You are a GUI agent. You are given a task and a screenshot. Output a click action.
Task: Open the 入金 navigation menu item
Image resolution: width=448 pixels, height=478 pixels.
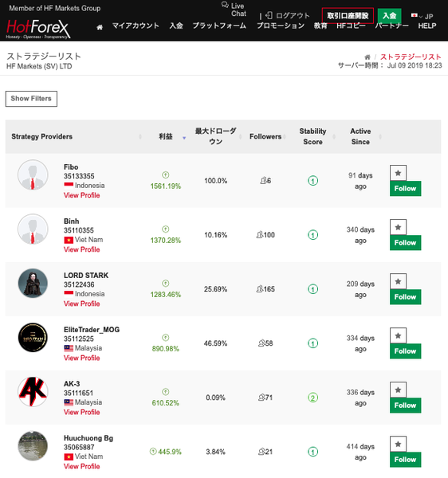click(x=176, y=26)
